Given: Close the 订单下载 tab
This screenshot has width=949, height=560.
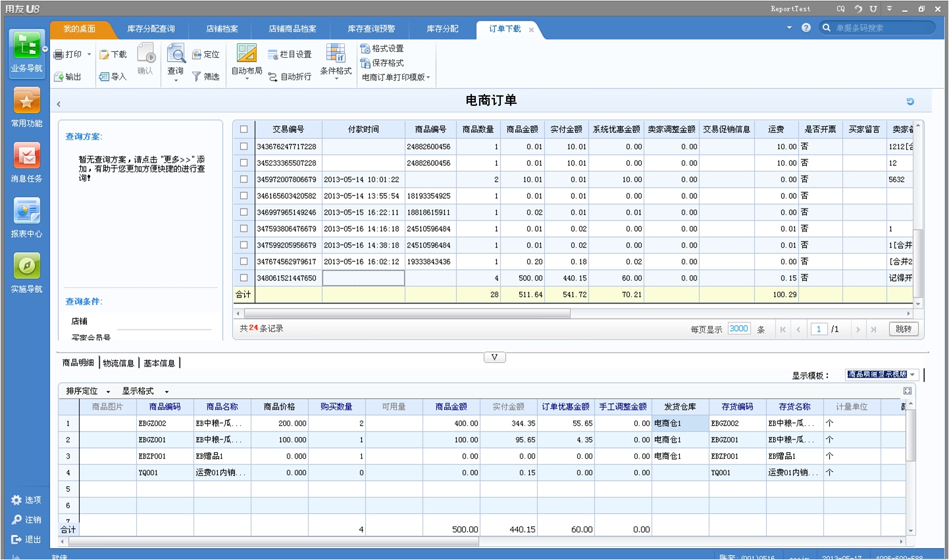Looking at the screenshot, I should 531,30.
